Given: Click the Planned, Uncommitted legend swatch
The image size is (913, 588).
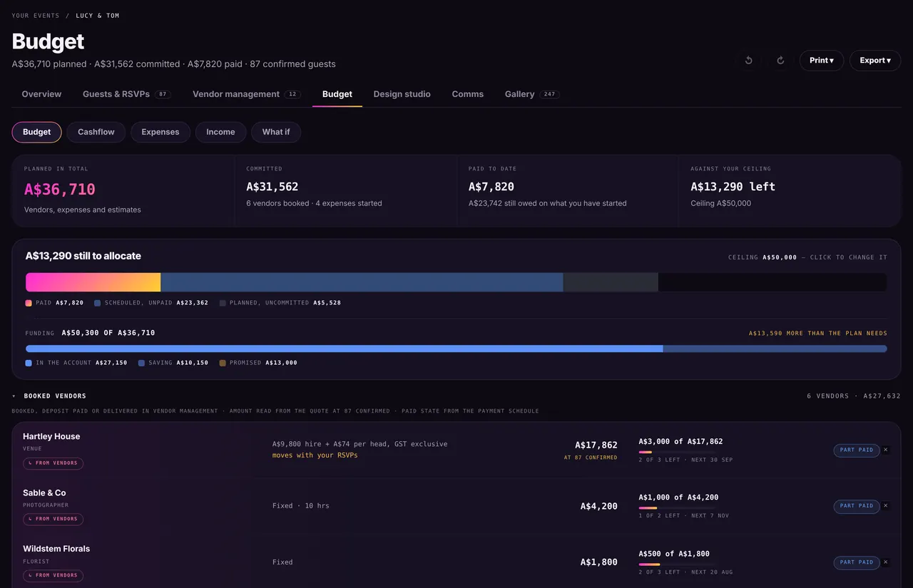Looking at the screenshot, I should coord(223,303).
